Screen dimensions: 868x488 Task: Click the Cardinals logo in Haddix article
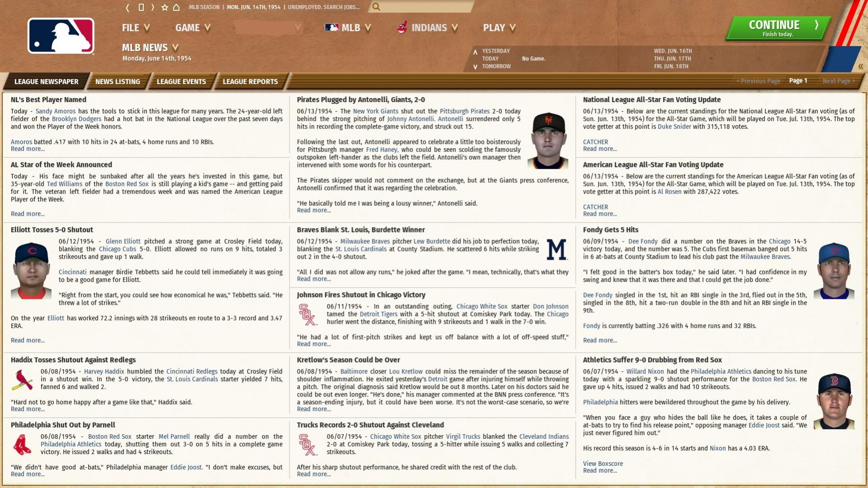pos(22,380)
